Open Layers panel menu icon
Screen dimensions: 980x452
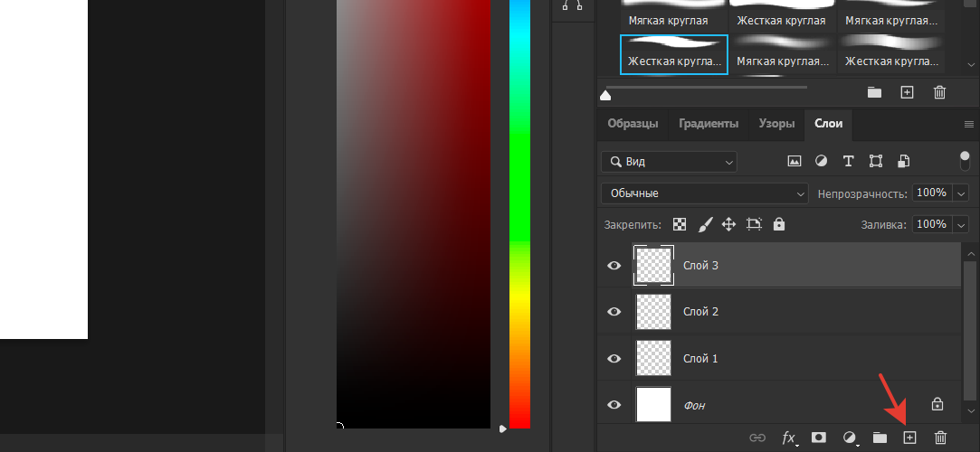[x=969, y=124]
